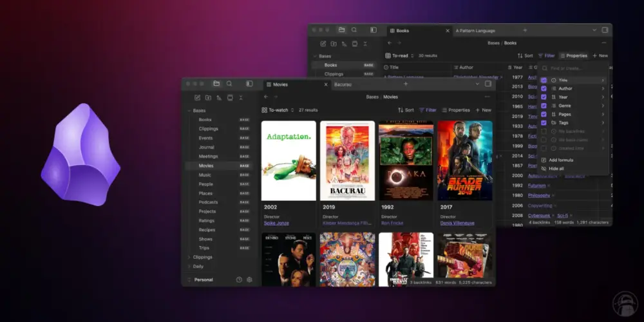
Task: Open the search icon in Movies window
Action: click(x=229, y=84)
